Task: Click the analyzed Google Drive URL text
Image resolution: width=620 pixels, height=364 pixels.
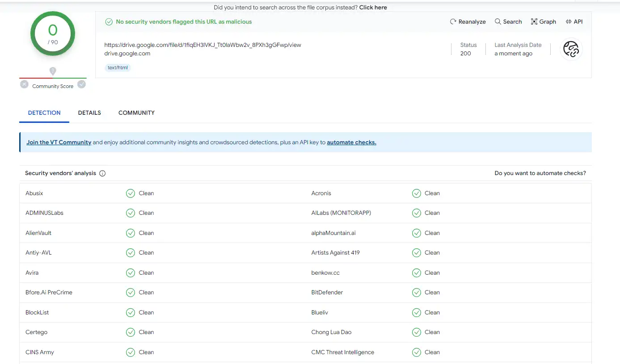Action: click(202, 45)
